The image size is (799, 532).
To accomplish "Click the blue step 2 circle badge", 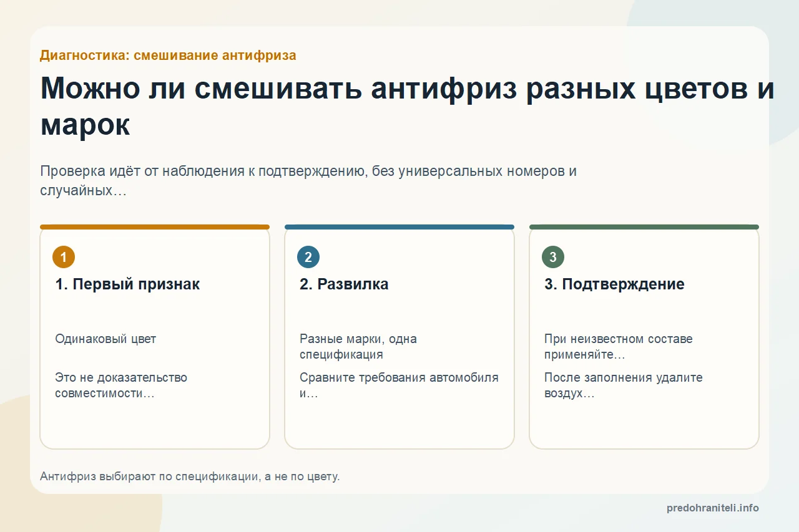I will pyautogui.click(x=308, y=257).
